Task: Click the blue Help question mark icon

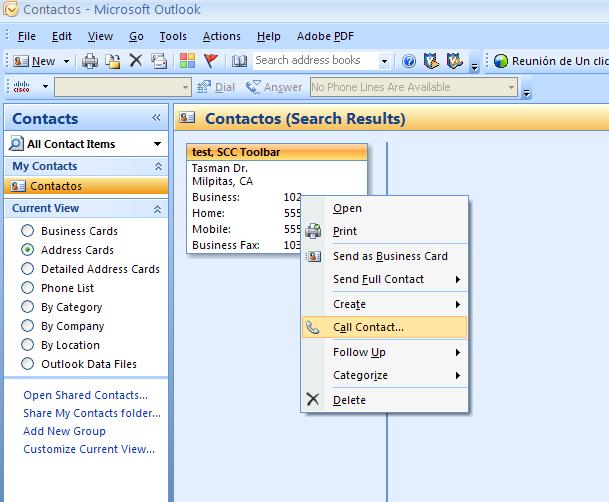Action: pyautogui.click(x=409, y=61)
